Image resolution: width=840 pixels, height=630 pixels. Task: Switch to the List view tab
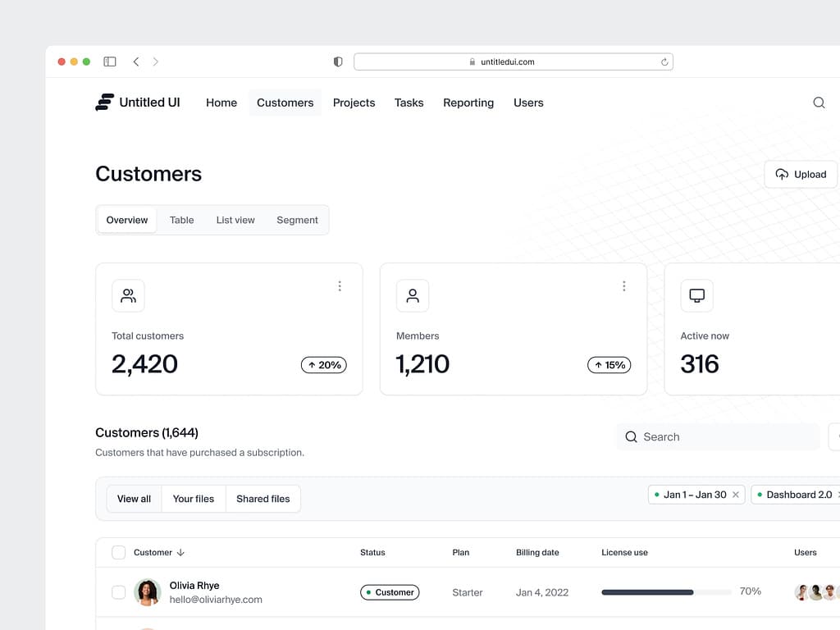[235, 220]
